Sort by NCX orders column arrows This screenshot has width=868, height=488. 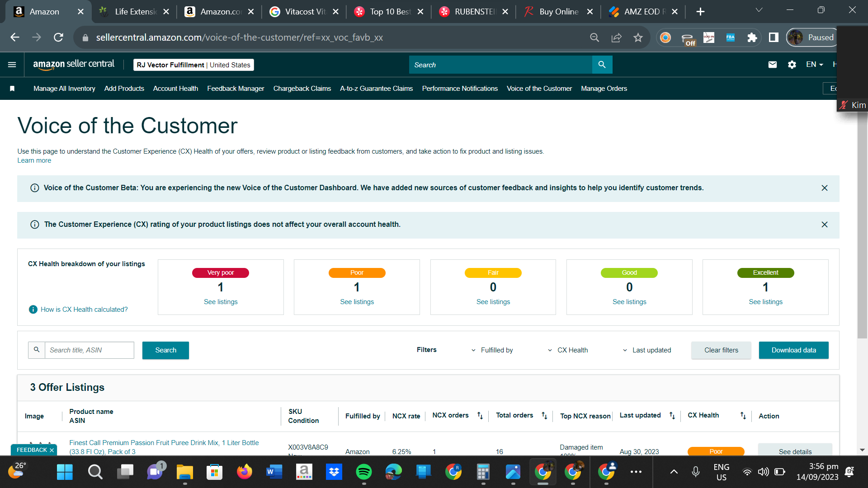click(480, 416)
